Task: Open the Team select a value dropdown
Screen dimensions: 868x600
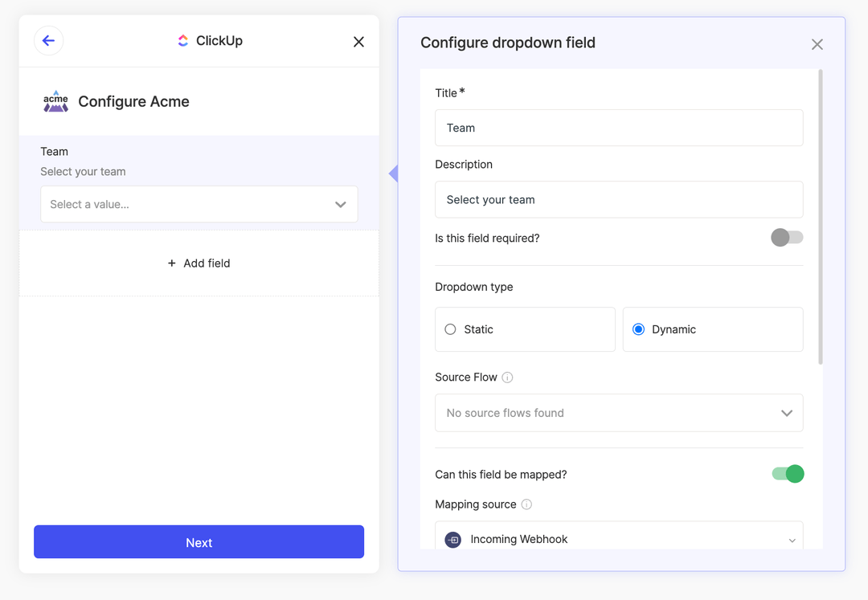Action: [199, 204]
